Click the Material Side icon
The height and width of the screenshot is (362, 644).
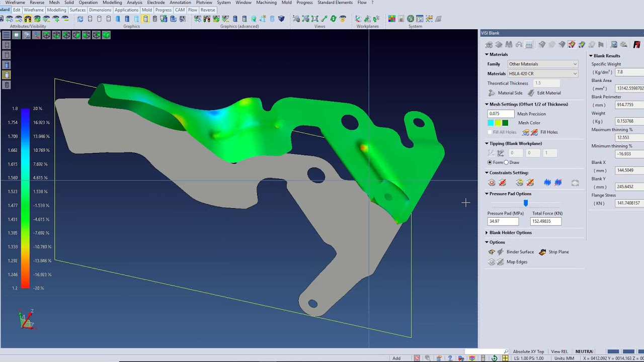tap(492, 93)
